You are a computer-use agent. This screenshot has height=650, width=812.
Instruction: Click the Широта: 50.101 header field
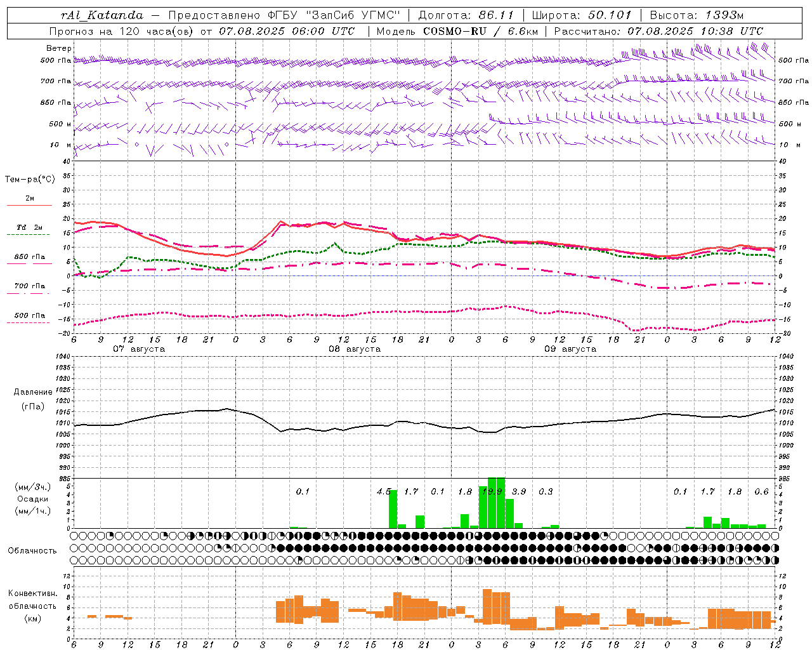click(582, 15)
